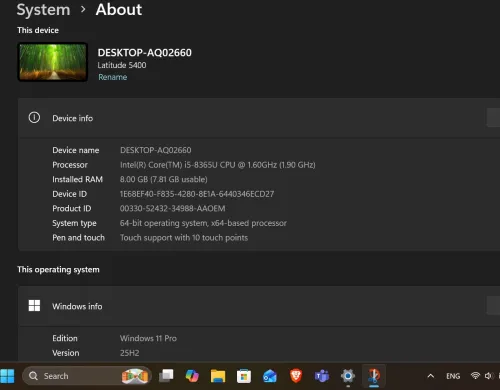Open Task View on the taskbar
Image resolution: width=500 pixels, height=390 pixels.
[x=166, y=376]
